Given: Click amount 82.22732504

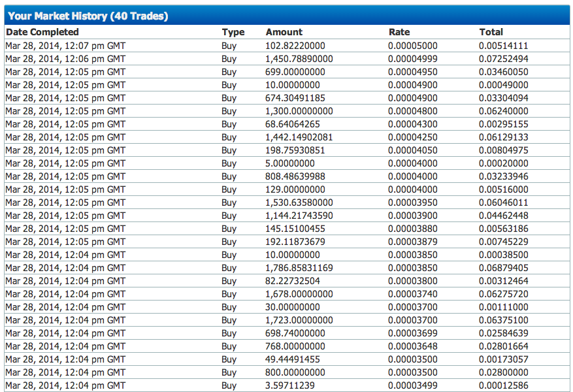Looking at the screenshot, I should pos(293,282).
